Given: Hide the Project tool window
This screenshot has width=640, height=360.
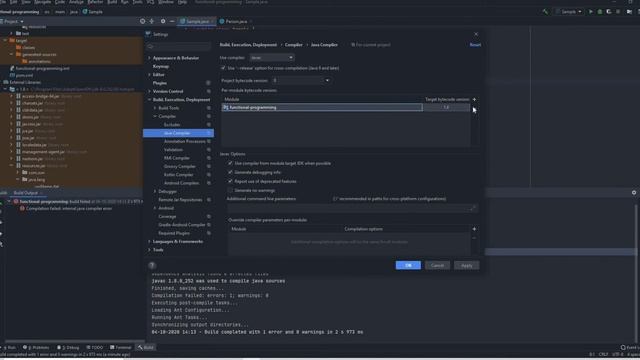Looking at the screenshot, I should tap(172, 21).
